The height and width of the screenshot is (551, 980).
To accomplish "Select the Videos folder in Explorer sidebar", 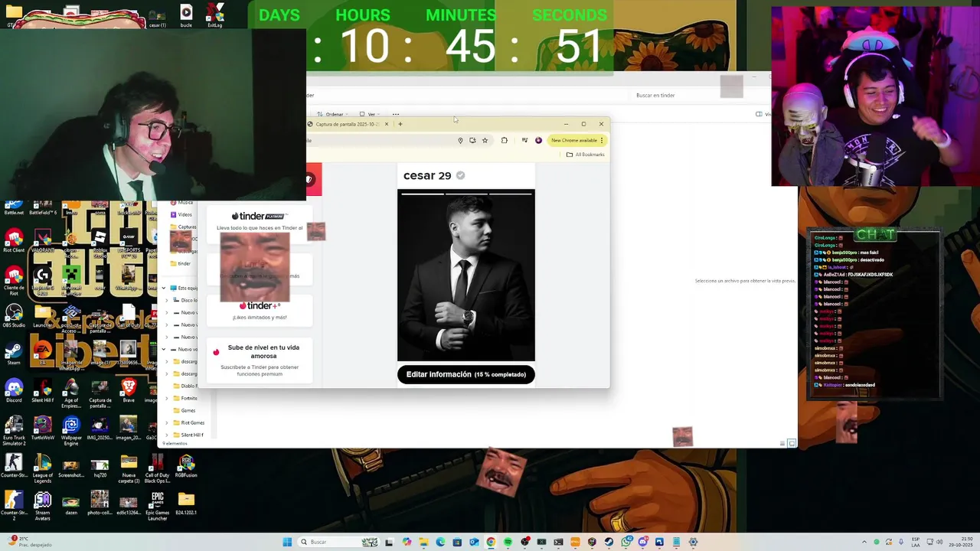I will (181, 214).
